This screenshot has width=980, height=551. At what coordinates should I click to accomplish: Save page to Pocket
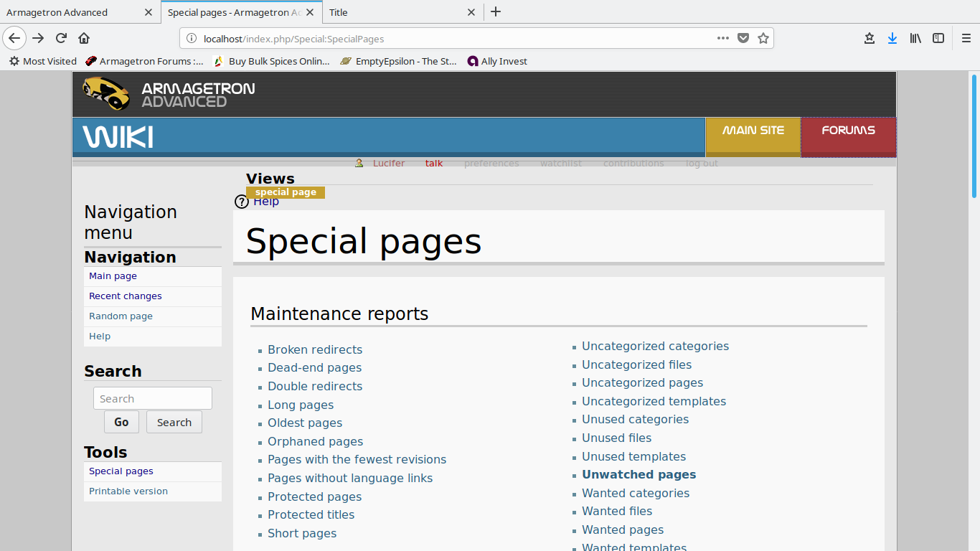pos(743,38)
